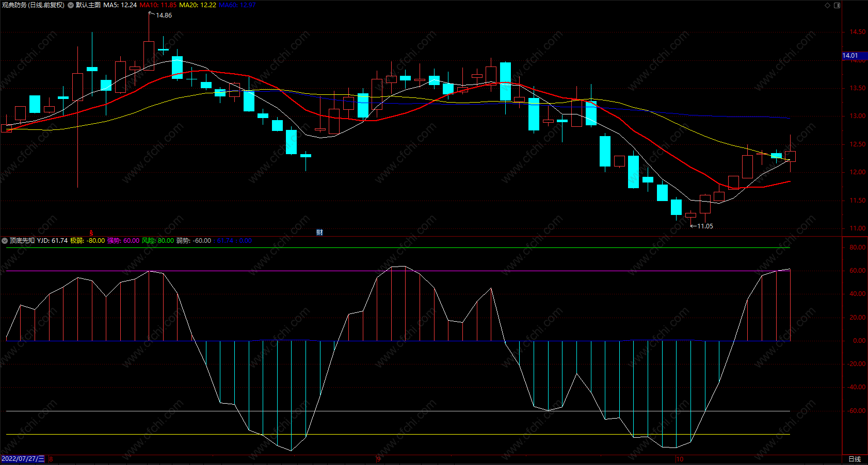Image resolution: width=868 pixels, height=465 pixels.
Task: Select the 日线 period label at bottom right
Action: [x=855, y=459]
